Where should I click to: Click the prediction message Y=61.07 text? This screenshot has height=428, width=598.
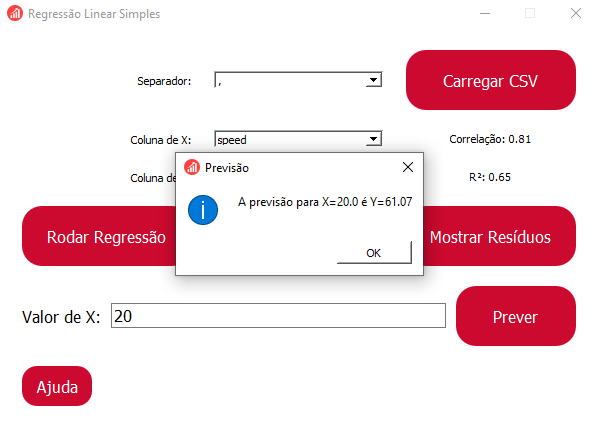pos(325,201)
